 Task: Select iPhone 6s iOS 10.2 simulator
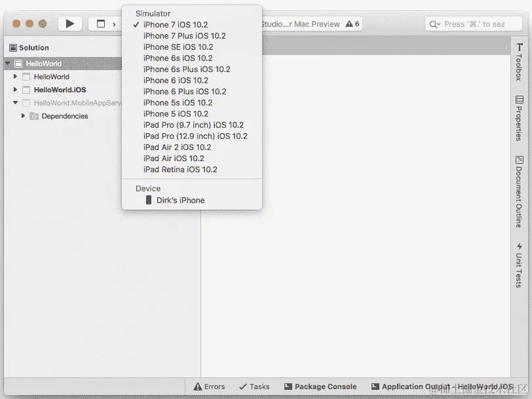(x=192, y=58)
